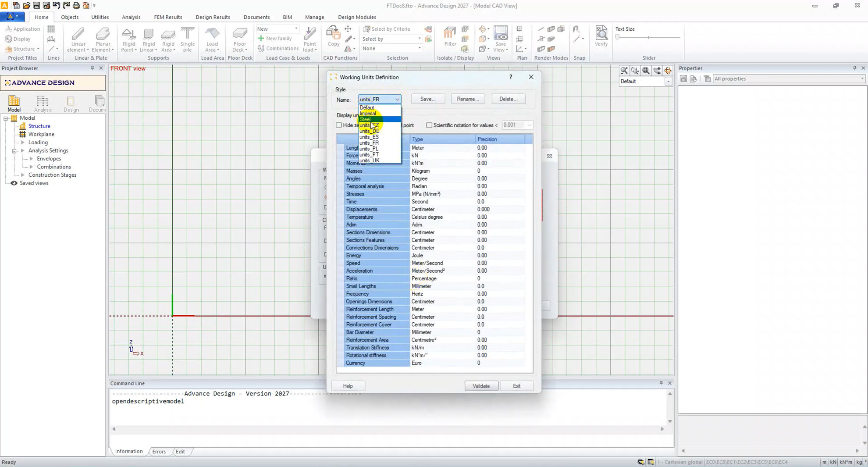The height and width of the screenshot is (467, 868).
Task: Expand the Construction Stages node
Action: coord(23,175)
